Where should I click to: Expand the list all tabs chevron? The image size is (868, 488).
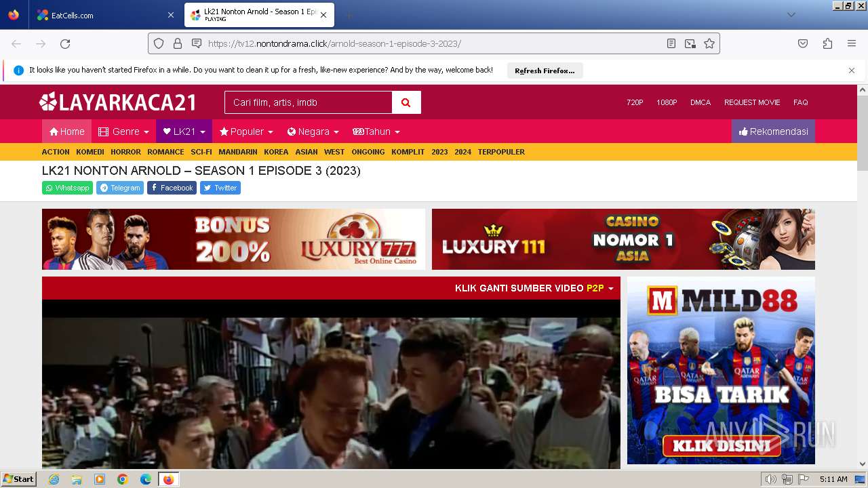point(791,15)
